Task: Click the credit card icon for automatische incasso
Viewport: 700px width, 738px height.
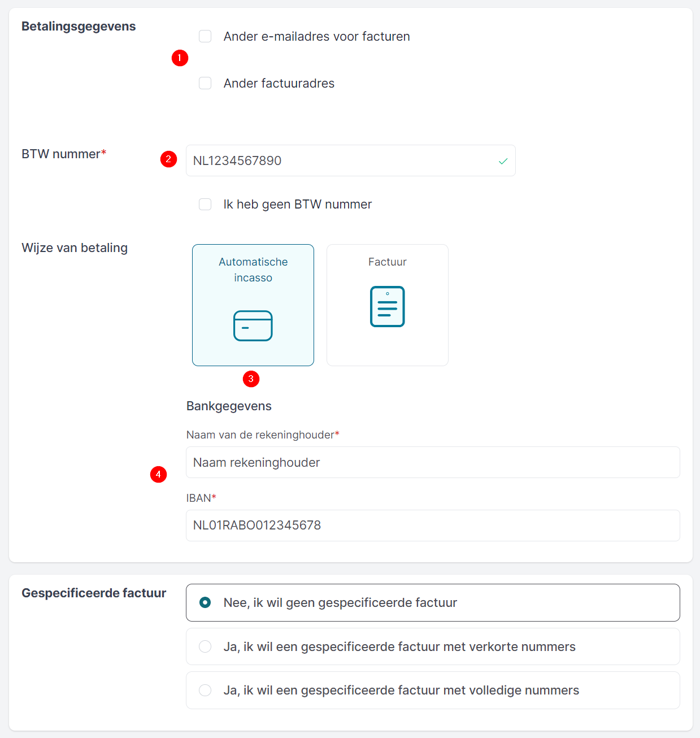Action: pos(253,325)
